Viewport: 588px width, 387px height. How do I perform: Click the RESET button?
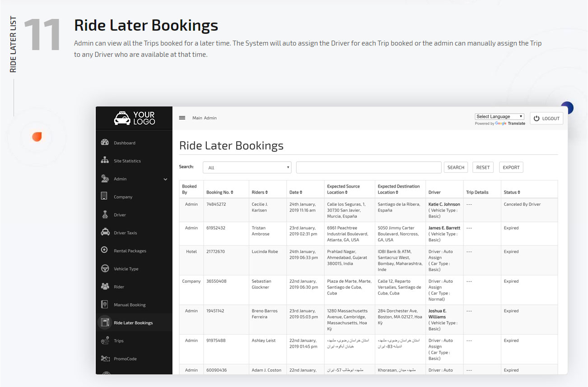[483, 167]
